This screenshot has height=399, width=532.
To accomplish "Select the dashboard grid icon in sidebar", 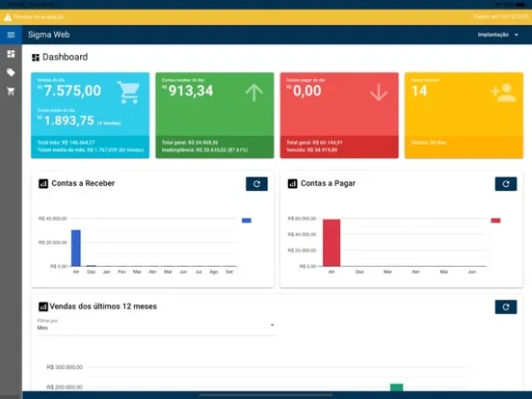I will point(11,54).
